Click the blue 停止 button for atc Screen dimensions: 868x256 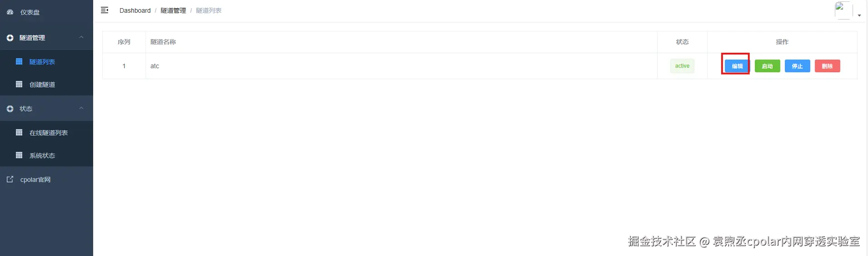797,66
